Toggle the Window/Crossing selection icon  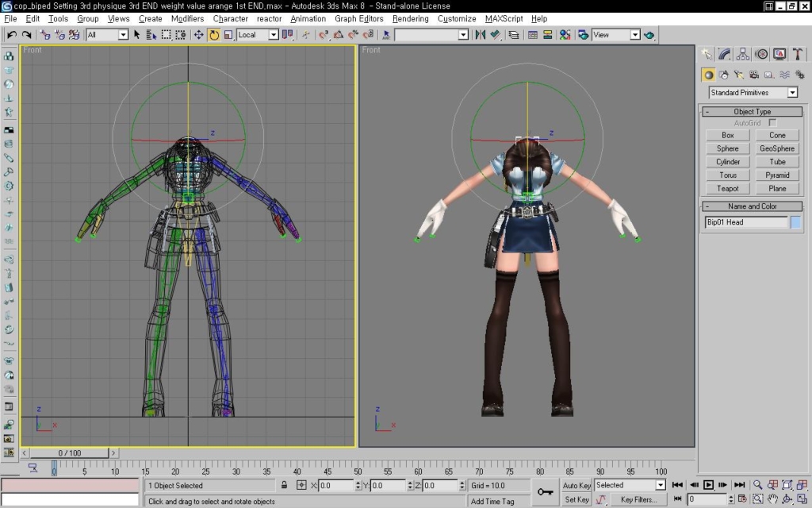click(x=180, y=35)
